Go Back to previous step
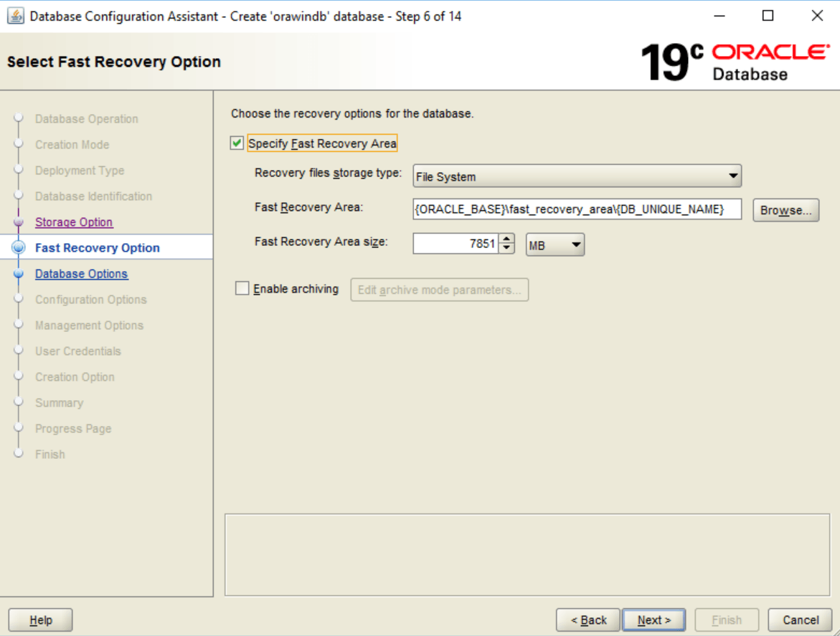 (x=587, y=620)
